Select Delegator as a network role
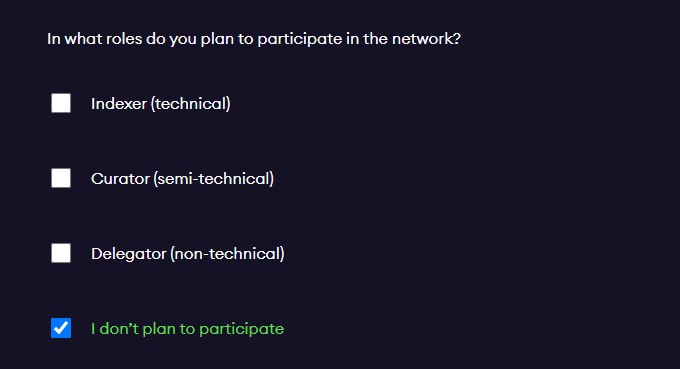Screen dimensions: 680x369 [61, 253]
